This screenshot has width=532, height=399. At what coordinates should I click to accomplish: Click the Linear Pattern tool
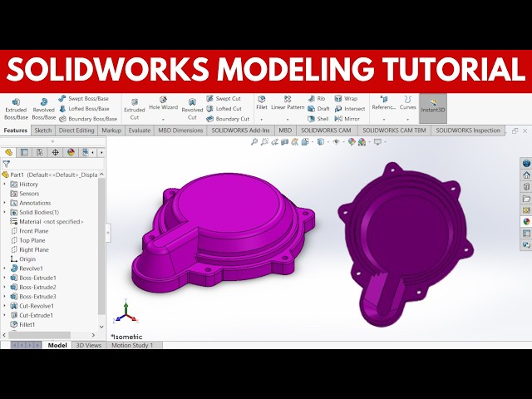[x=288, y=103]
